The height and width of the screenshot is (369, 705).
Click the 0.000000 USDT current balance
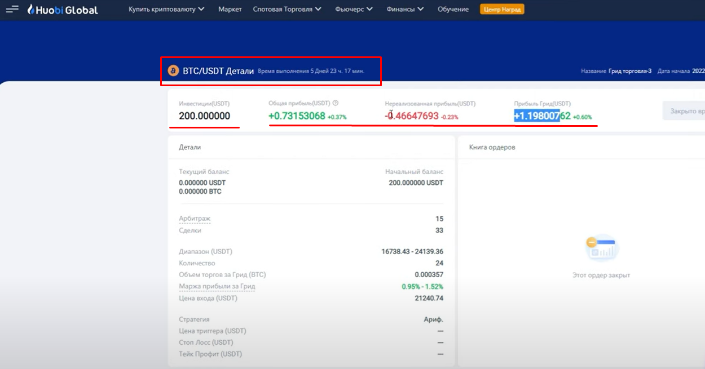pyautogui.click(x=202, y=183)
